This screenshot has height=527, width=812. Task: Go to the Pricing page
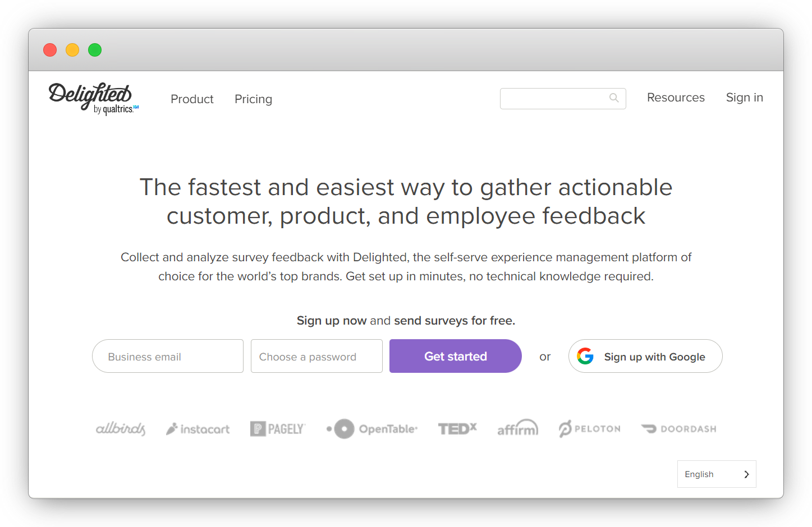[253, 99]
